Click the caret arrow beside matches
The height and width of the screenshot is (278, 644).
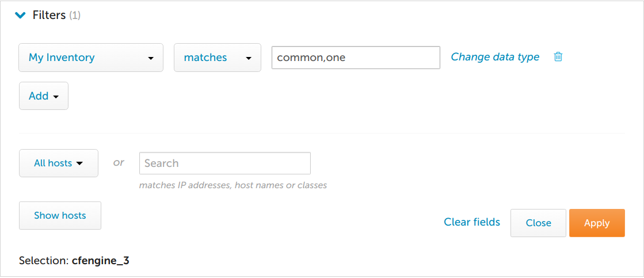249,58
